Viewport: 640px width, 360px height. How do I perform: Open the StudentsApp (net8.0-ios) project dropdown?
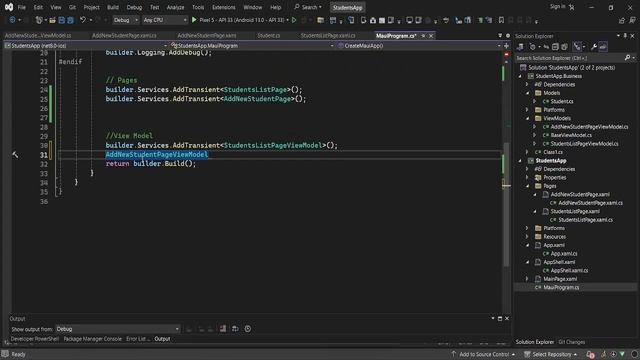[86, 46]
